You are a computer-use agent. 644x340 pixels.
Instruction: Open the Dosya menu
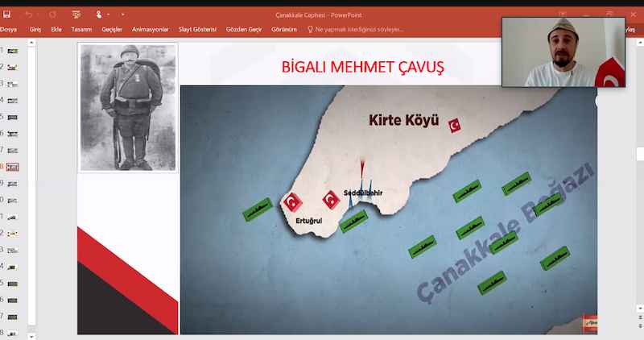[8, 30]
